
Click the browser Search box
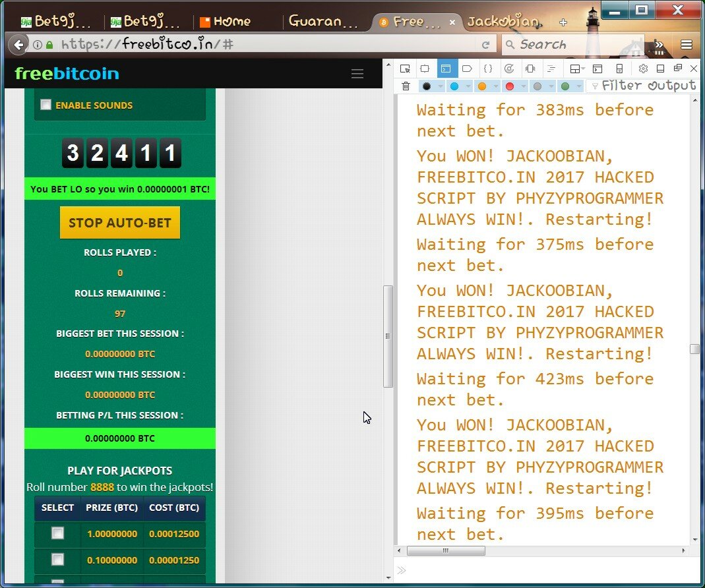tap(574, 45)
